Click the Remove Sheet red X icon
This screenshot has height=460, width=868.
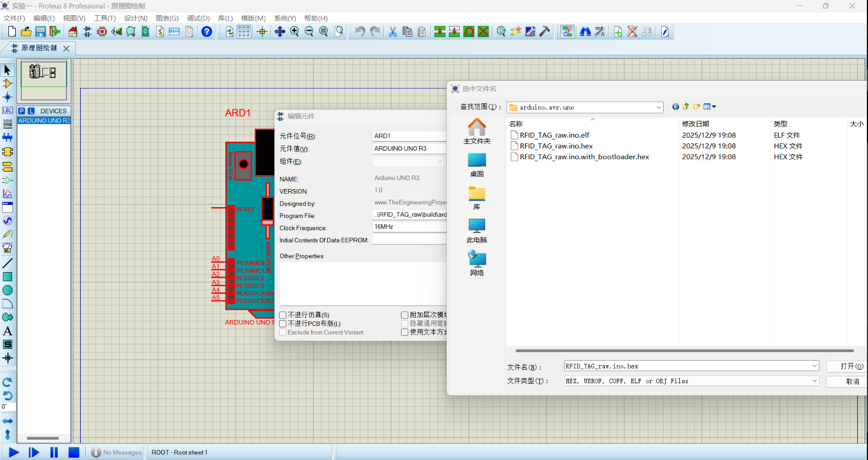tap(633, 32)
